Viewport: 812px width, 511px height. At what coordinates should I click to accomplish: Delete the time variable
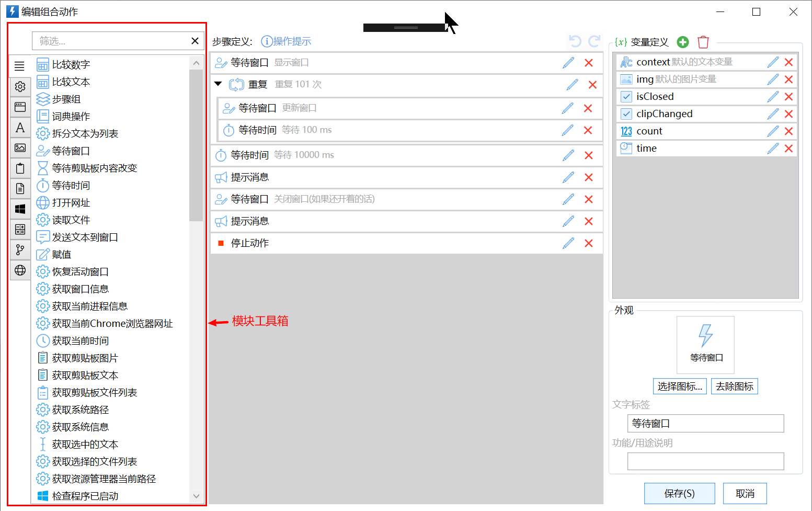pyautogui.click(x=789, y=149)
